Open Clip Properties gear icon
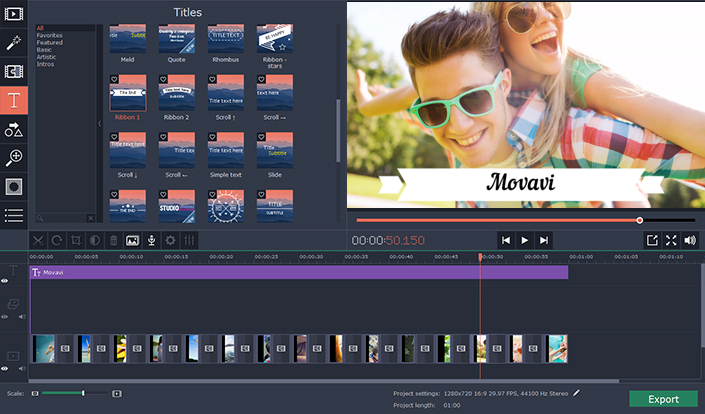This screenshot has width=705, height=414. pos(170,240)
